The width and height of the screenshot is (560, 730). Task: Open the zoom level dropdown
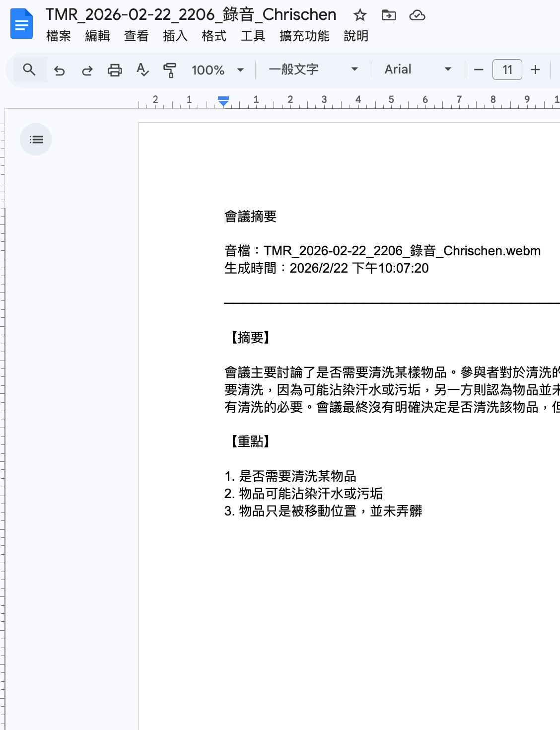pos(217,70)
